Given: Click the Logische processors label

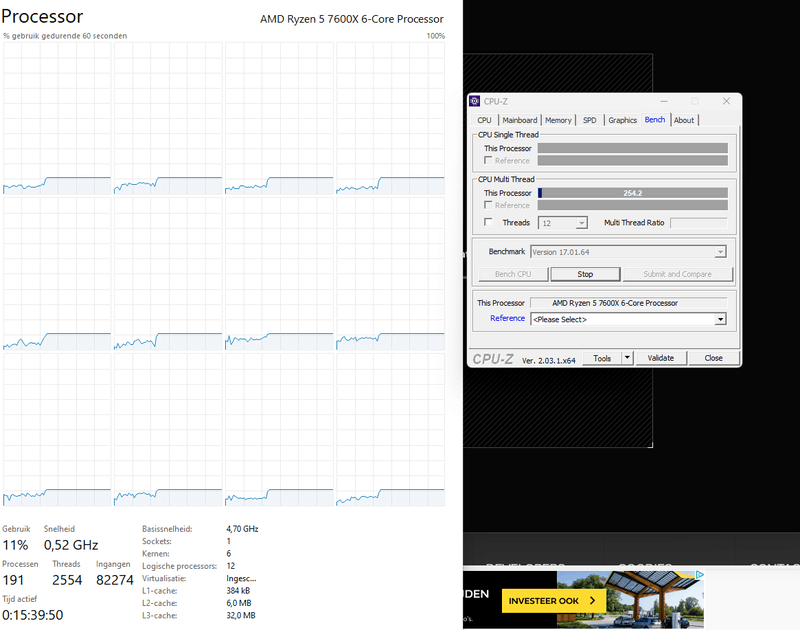Looking at the screenshot, I should coord(180,566).
